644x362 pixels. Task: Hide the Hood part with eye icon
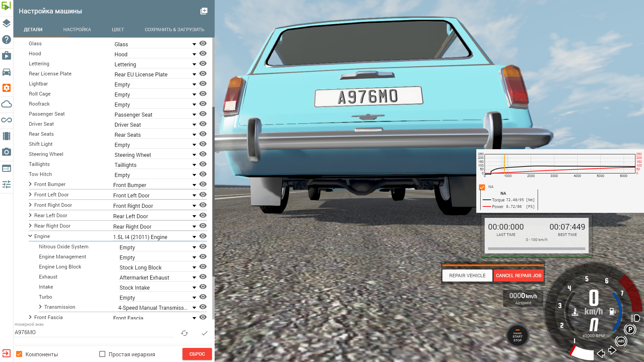pyautogui.click(x=203, y=54)
